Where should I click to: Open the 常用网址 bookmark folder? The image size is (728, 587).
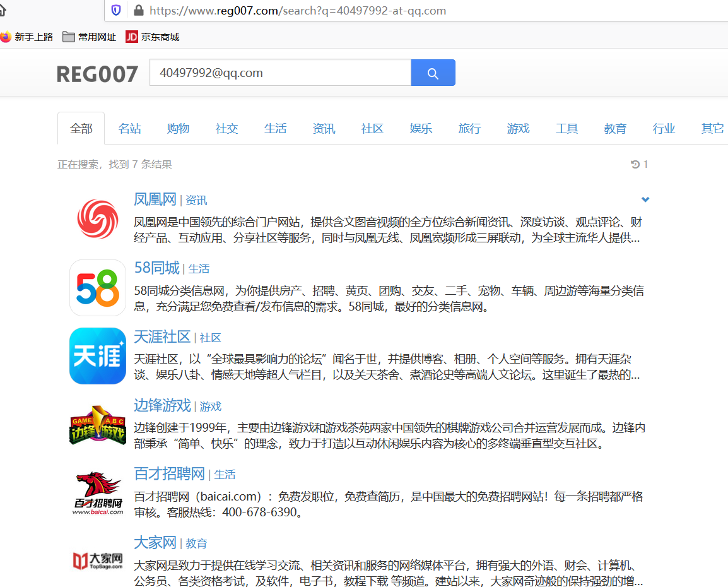pos(89,37)
